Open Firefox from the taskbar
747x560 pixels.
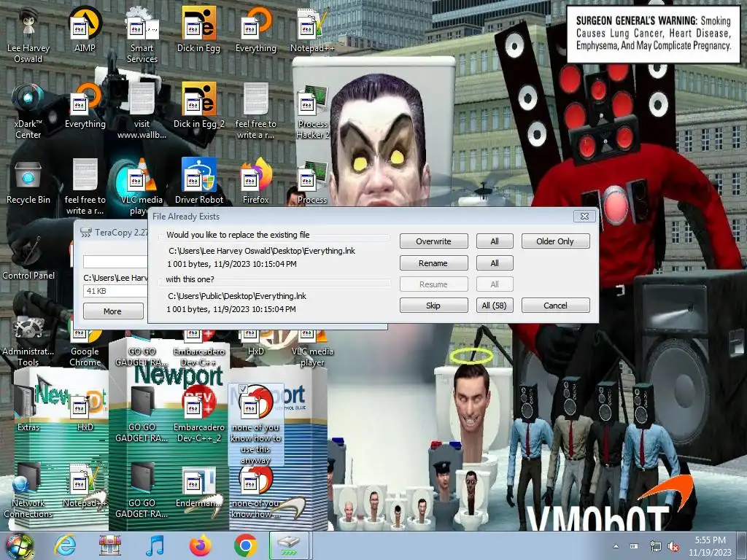pos(200,545)
